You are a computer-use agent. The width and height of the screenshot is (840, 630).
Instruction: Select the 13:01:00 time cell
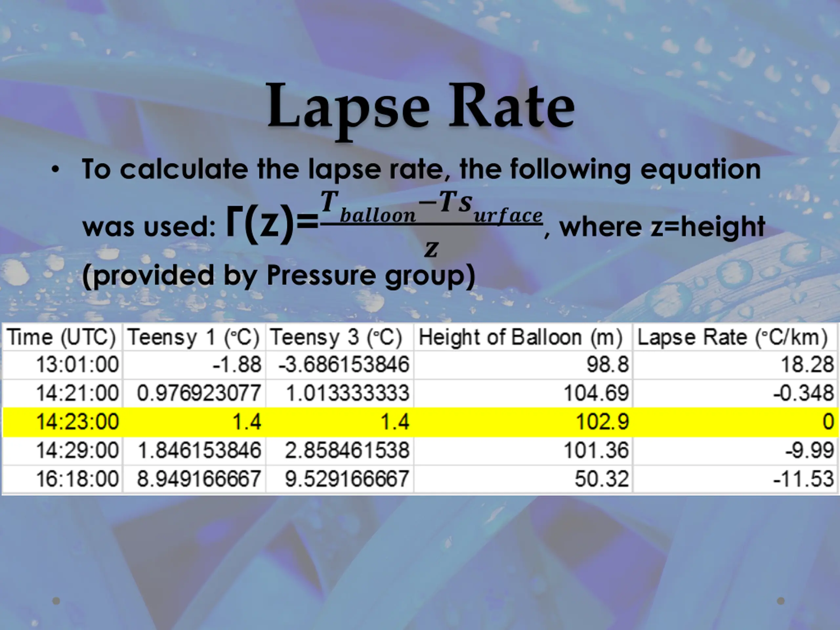[62, 365]
